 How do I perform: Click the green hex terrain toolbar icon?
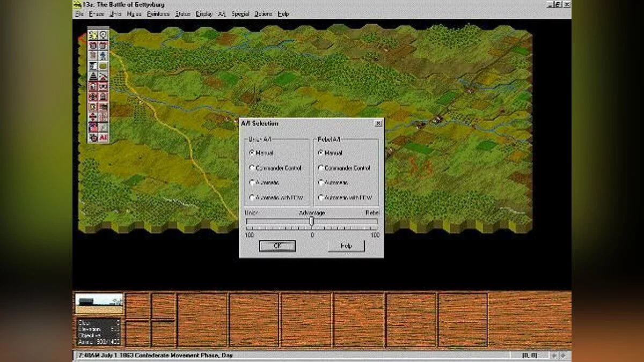pos(103,66)
